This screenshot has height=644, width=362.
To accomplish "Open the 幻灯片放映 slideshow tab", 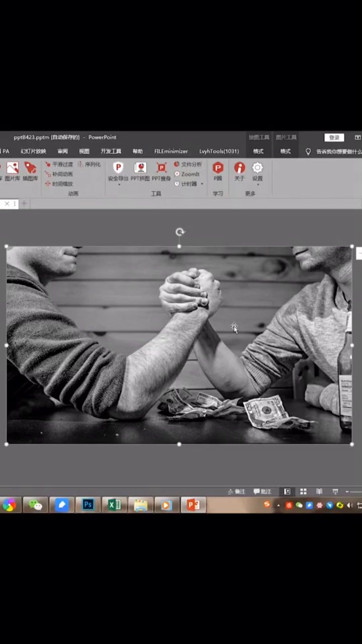I will tap(33, 151).
